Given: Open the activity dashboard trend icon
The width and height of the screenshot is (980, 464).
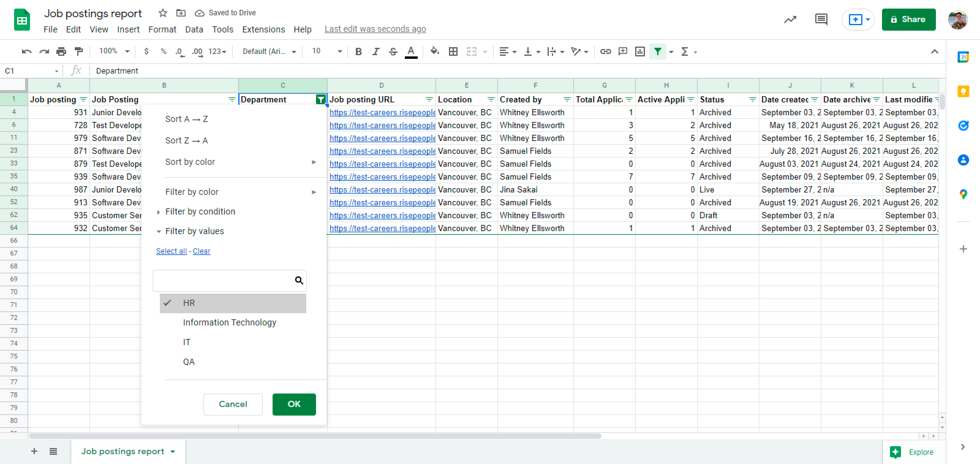Looking at the screenshot, I should [790, 19].
